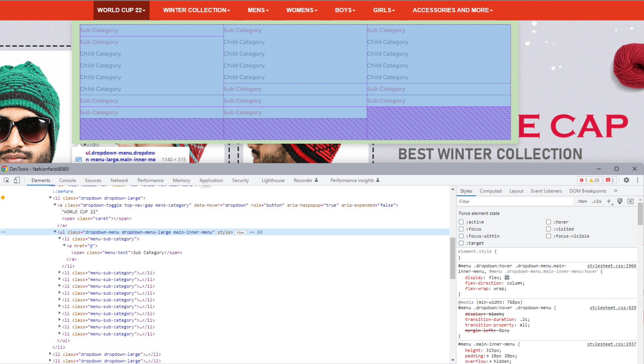Click the Chrome logo in the DevTools title bar
The image size is (644, 364).
[x=5, y=169]
